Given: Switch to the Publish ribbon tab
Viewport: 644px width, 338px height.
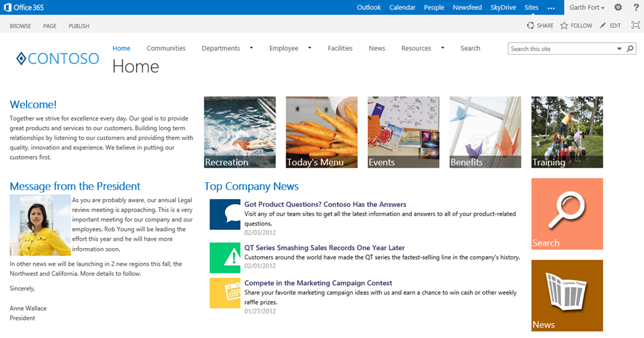Looking at the screenshot, I should point(79,26).
